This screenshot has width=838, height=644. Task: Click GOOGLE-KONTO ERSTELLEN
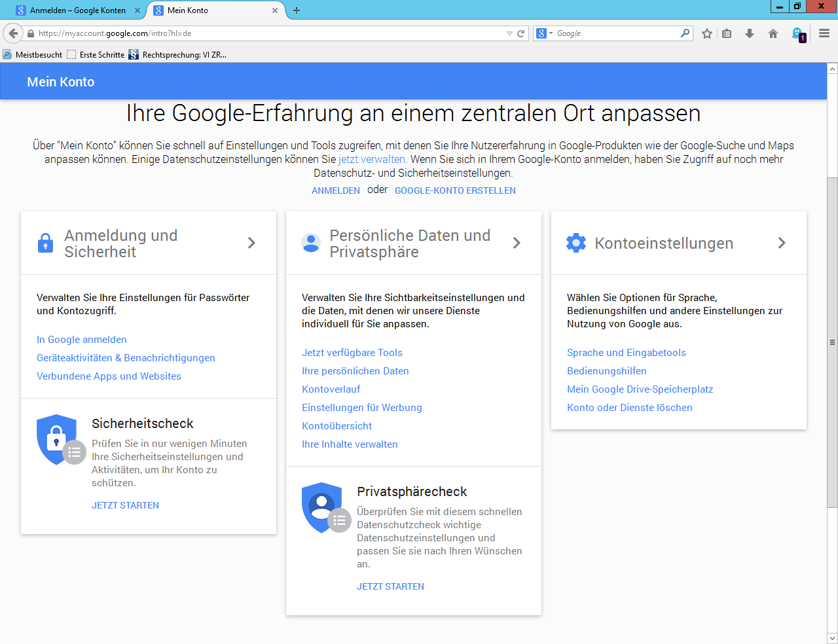455,190
